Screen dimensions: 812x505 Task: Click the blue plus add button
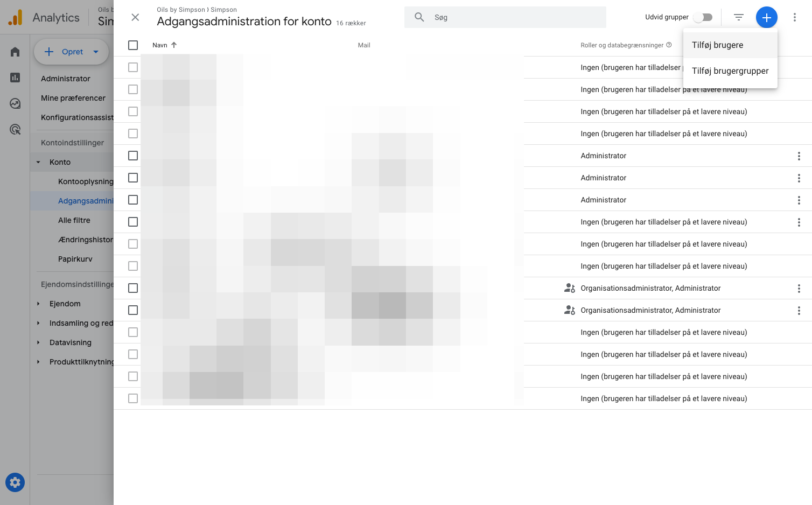point(767,17)
